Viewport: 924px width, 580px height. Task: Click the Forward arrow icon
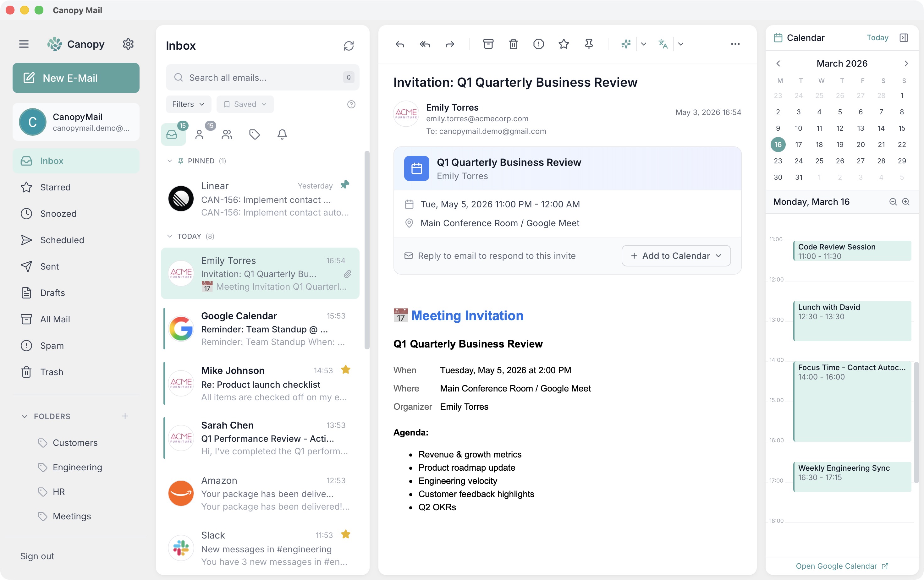pos(450,44)
